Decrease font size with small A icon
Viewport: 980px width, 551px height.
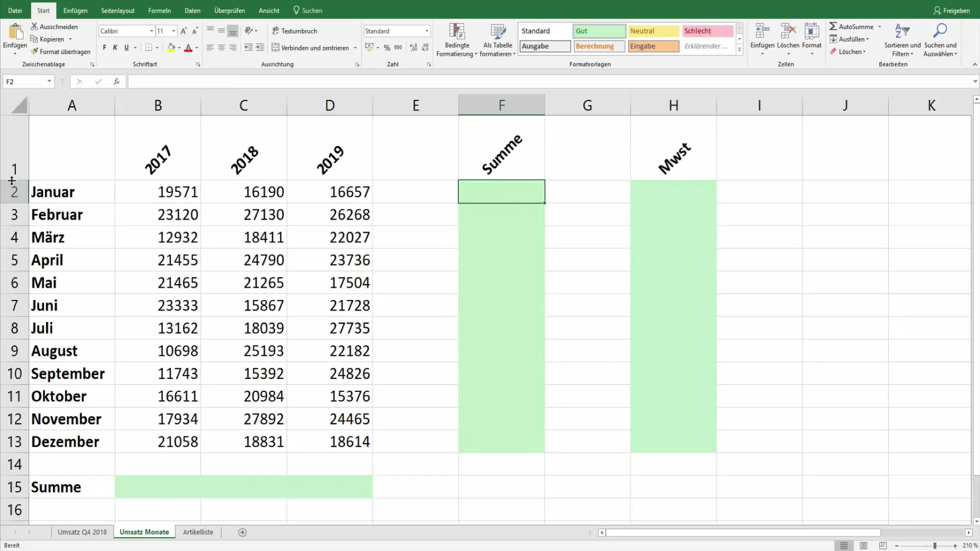pyautogui.click(x=195, y=31)
